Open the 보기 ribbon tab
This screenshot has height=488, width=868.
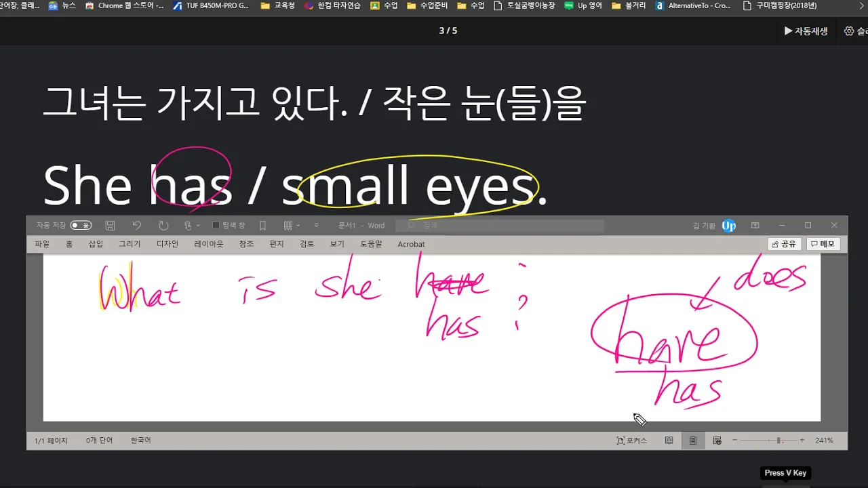coord(337,244)
